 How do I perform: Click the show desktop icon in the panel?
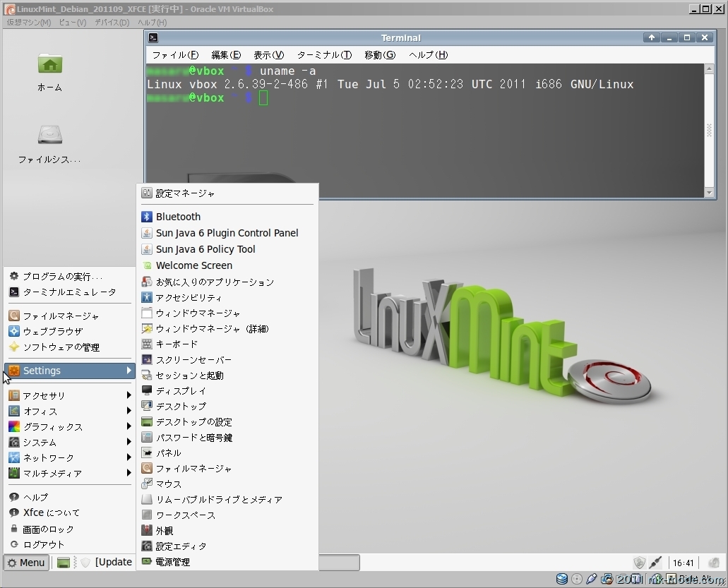pos(64,563)
